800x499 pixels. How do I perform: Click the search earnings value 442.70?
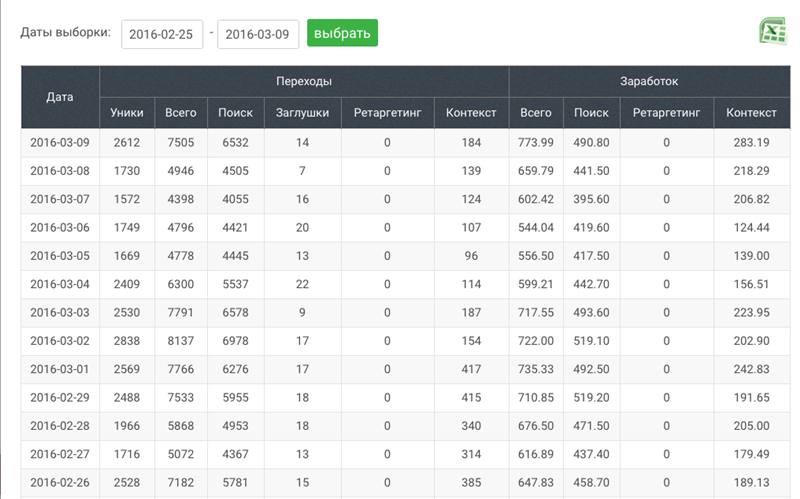click(591, 284)
